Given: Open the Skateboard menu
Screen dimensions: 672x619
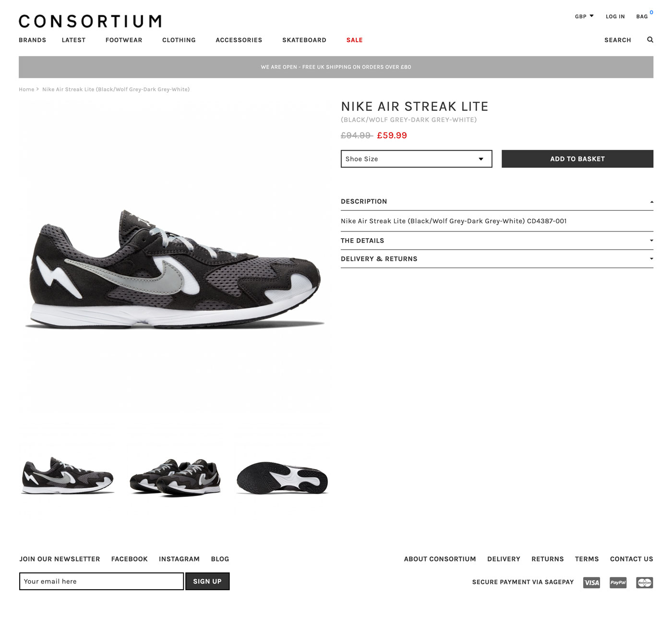Looking at the screenshot, I should pos(304,40).
